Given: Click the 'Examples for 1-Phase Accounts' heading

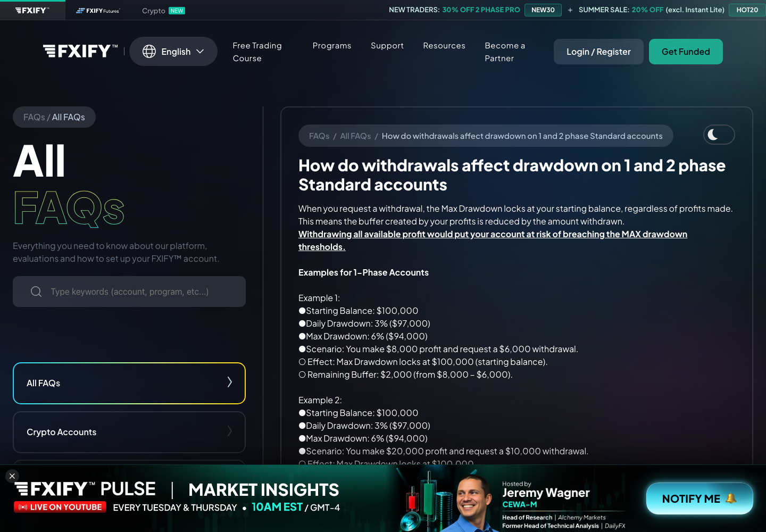Looking at the screenshot, I should pyautogui.click(x=363, y=272).
